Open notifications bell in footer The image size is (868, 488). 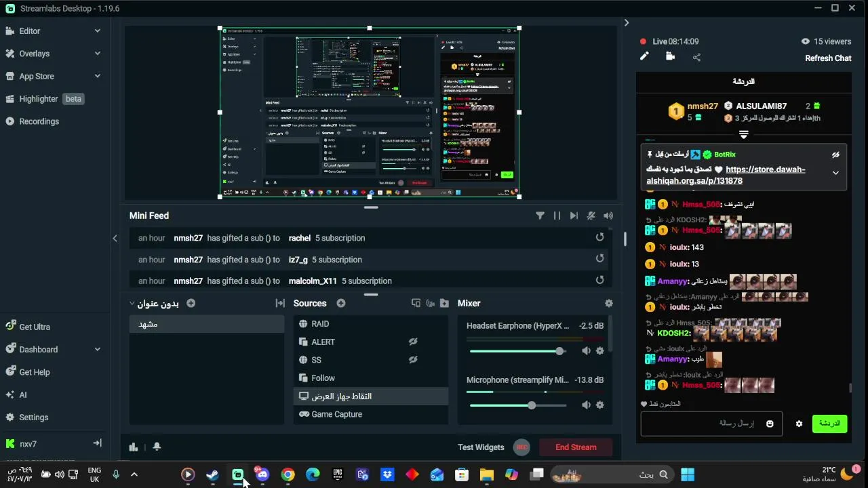pos(157,447)
